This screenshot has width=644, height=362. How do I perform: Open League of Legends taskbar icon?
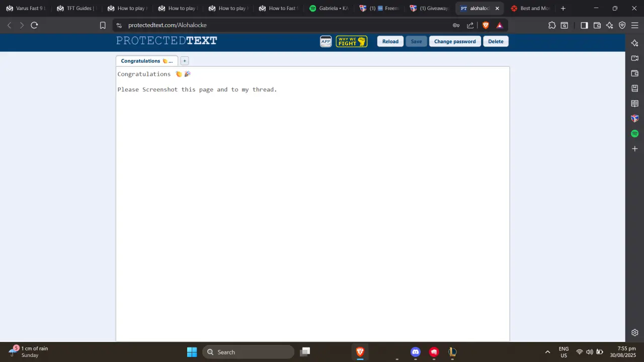click(452, 352)
